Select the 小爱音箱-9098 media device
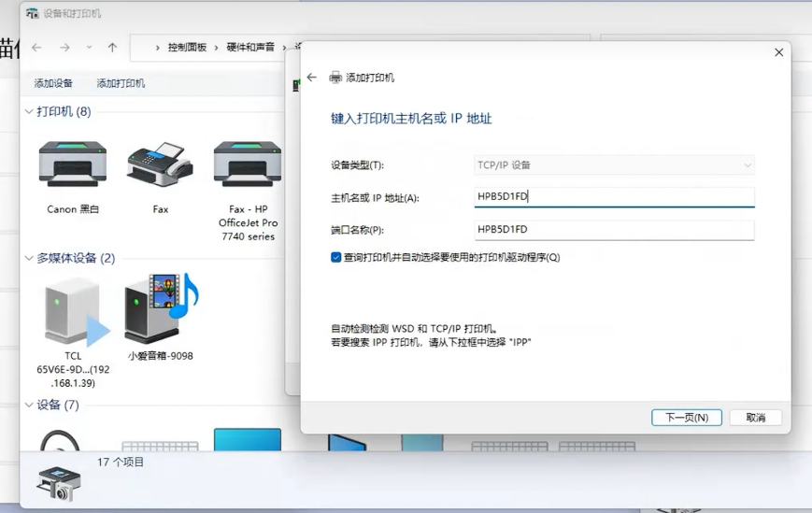This screenshot has width=812, height=513. (x=161, y=309)
